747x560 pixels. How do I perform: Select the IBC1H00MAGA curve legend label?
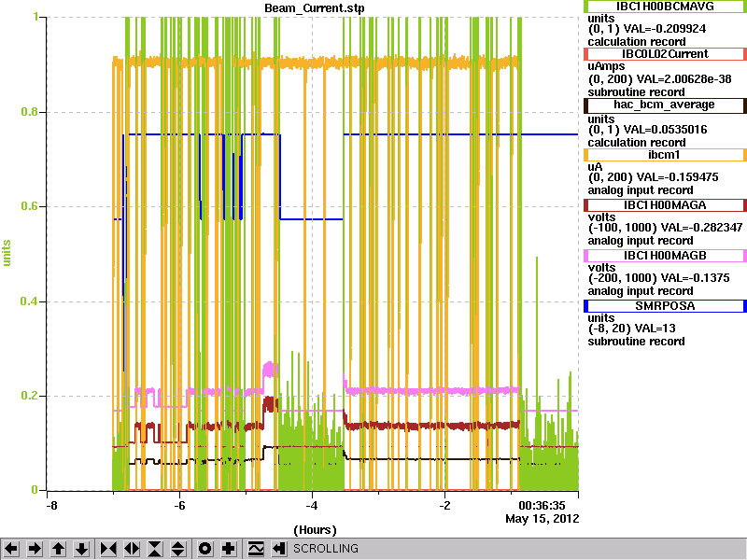[665, 205]
